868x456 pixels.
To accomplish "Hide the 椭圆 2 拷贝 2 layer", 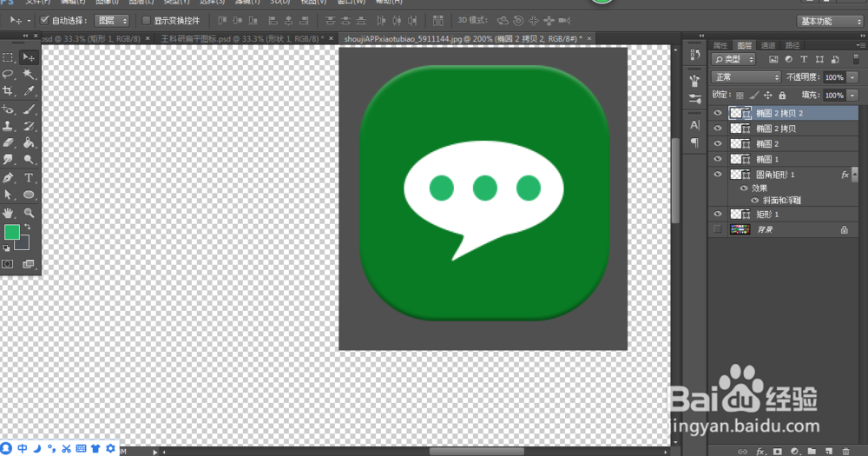I will [x=718, y=113].
